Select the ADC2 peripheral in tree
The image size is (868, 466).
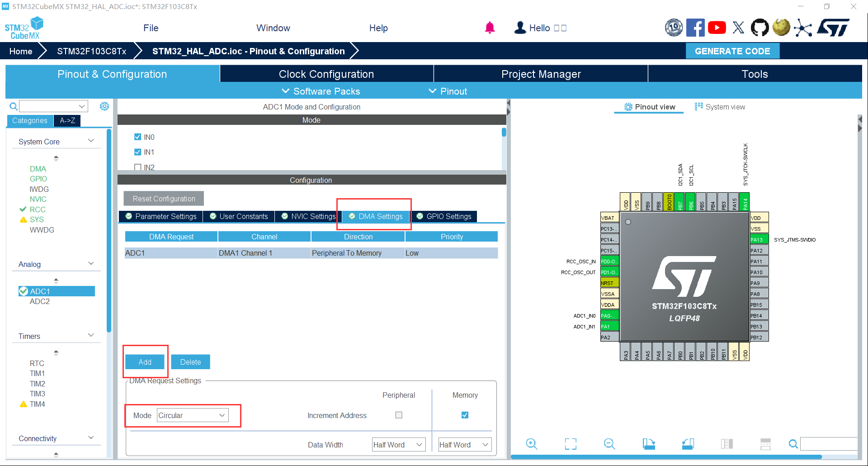tap(40, 301)
